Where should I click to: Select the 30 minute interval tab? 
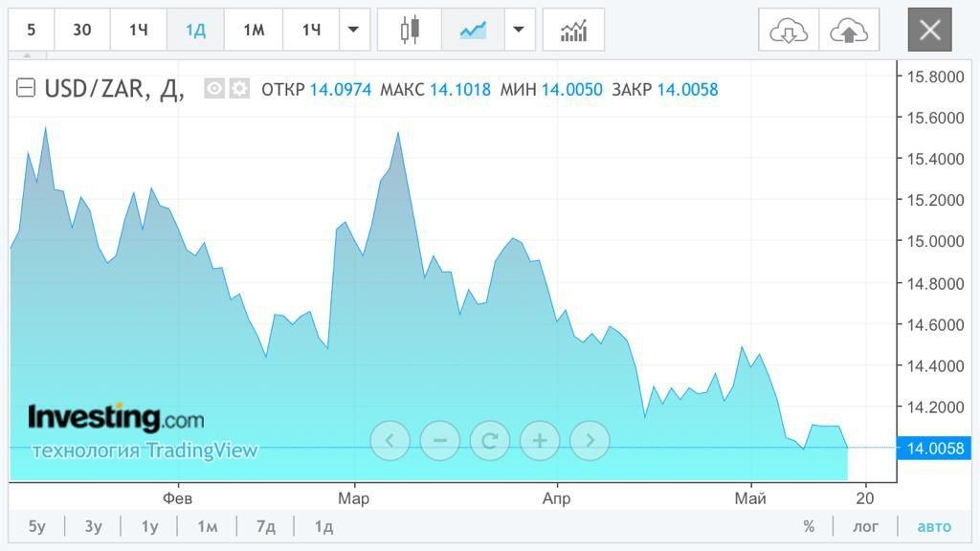(x=82, y=30)
